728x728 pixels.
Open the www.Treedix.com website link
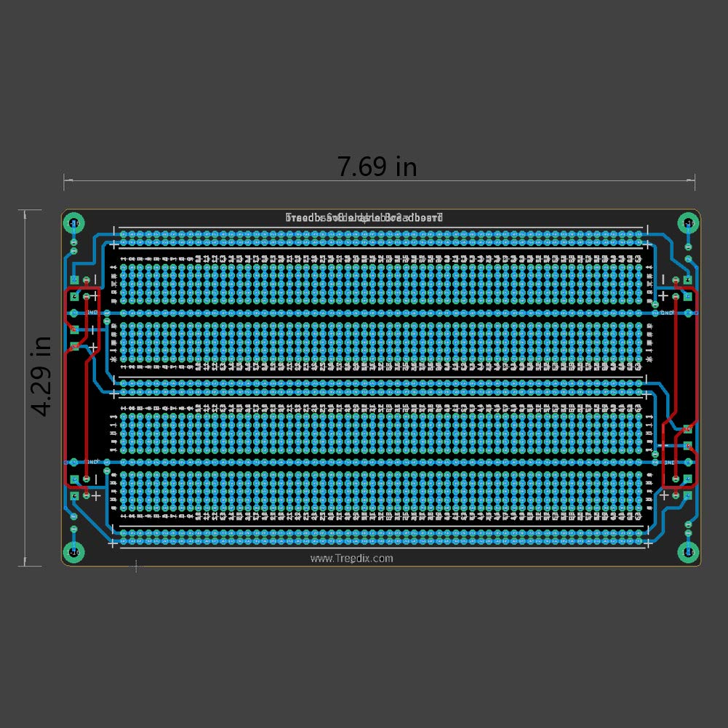tap(351, 559)
